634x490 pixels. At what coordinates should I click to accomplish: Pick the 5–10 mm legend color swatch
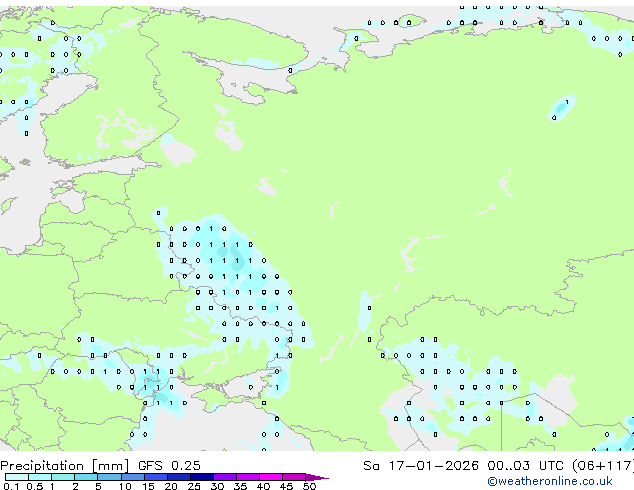(x=109, y=477)
